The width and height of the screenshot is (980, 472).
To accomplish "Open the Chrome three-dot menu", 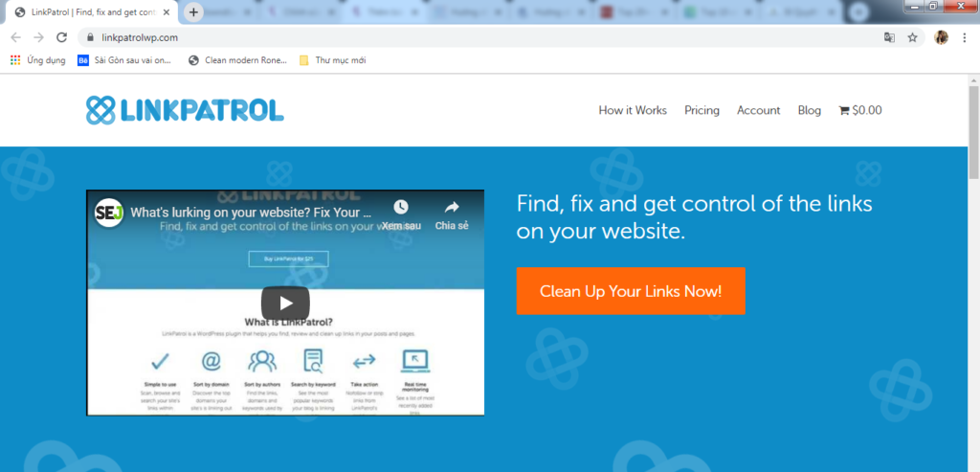I will [965, 37].
